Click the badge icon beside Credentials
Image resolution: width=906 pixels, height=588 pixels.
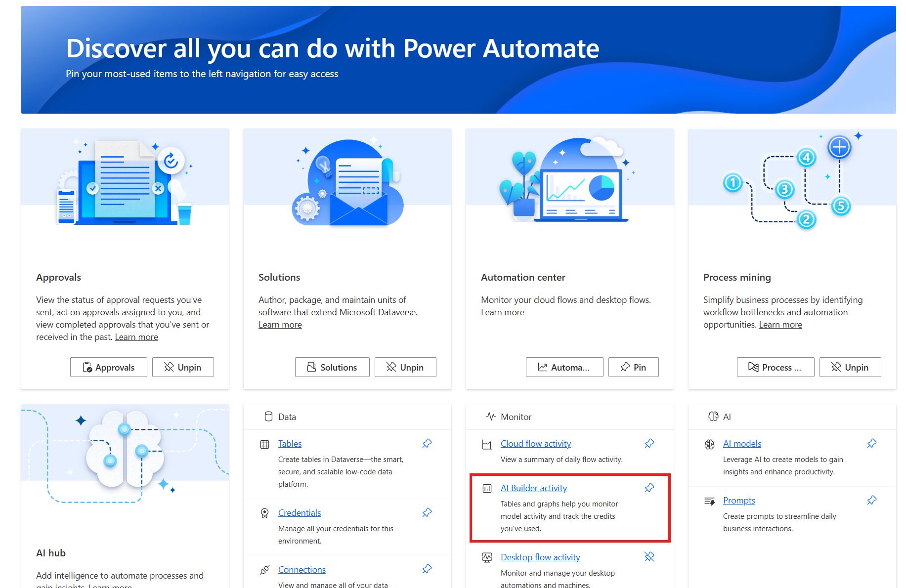pyautogui.click(x=265, y=513)
